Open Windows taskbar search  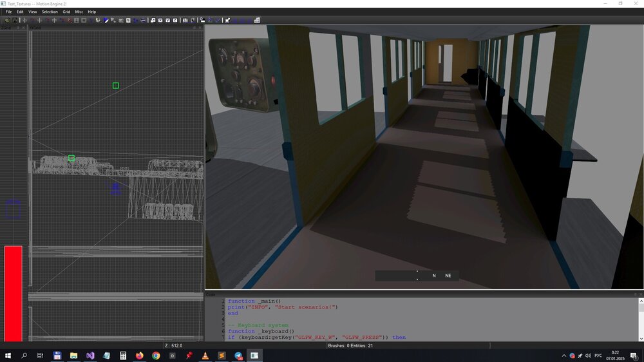point(24,356)
